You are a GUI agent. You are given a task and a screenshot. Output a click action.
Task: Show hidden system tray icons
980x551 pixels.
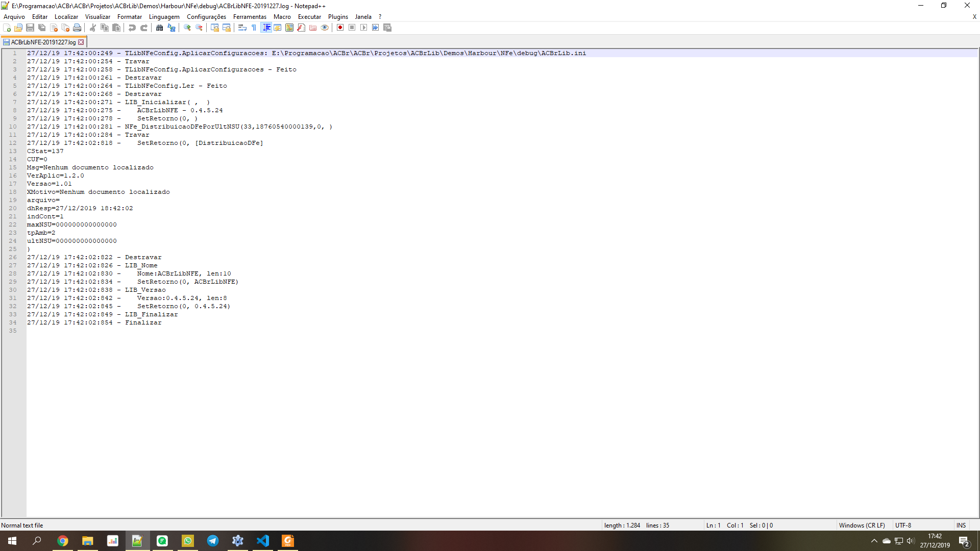[x=874, y=541]
